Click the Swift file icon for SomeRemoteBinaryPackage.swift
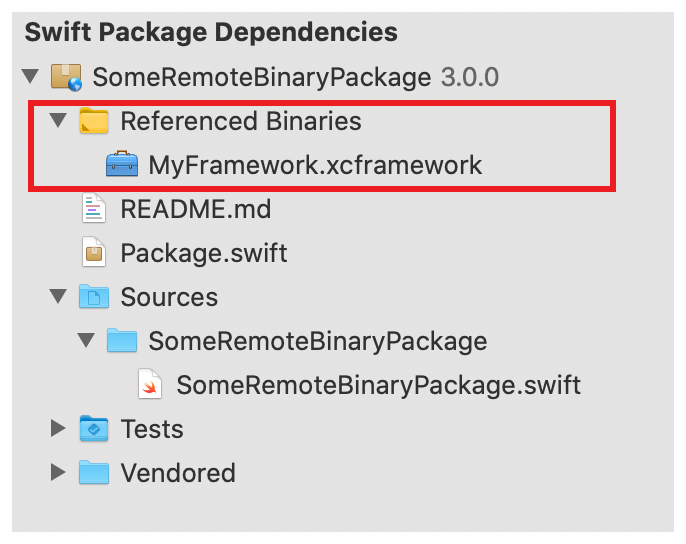Screen dimensions: 686x544 coord(150,385)
